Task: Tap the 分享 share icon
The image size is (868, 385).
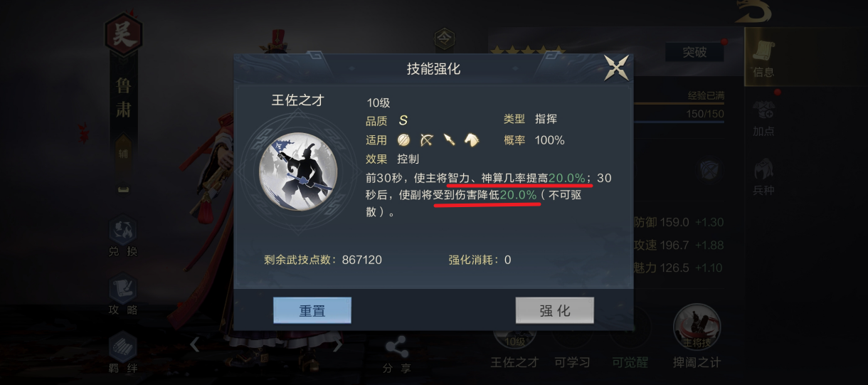Action: tap(396, 357)
